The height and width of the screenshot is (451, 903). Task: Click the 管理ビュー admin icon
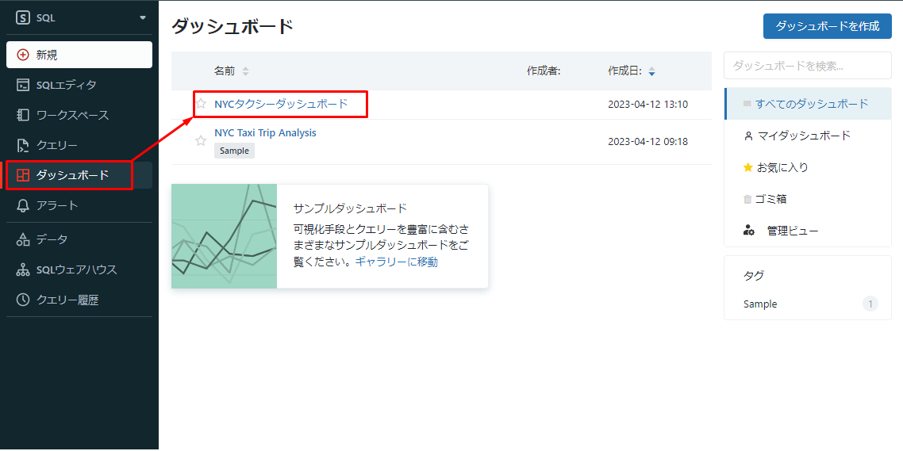tap(749, 231)
